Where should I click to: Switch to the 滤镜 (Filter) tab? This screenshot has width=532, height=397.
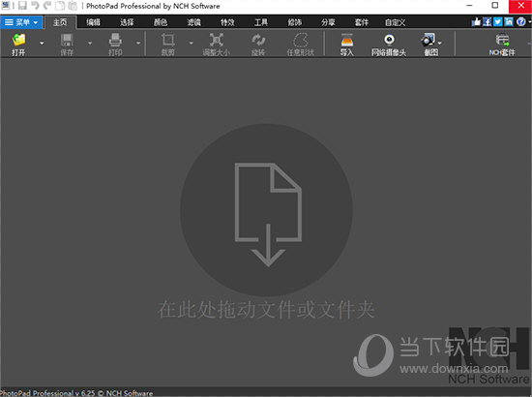tap(194, 22)
